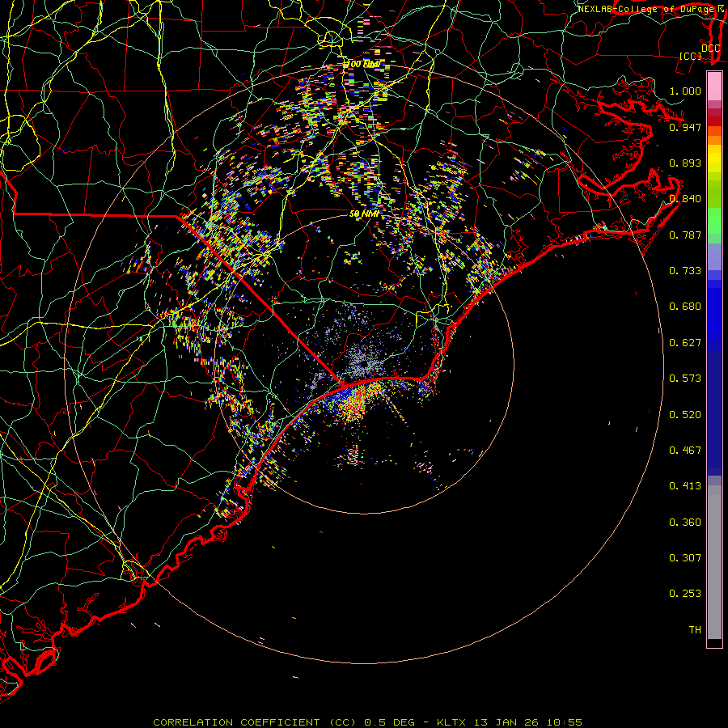This screenshot has height=728, width=728.
Task: Pick the dark red band on color bar
Action: pos(714,121)
